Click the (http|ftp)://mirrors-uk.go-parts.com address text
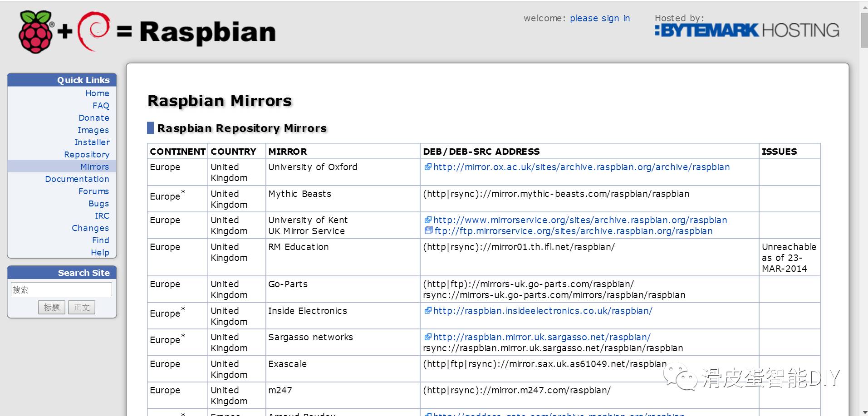 528,284
